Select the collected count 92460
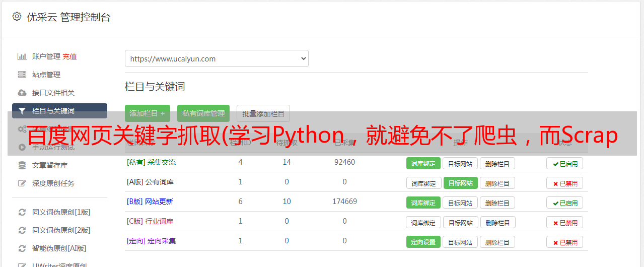The image size is (644, 267). (344, 162)
